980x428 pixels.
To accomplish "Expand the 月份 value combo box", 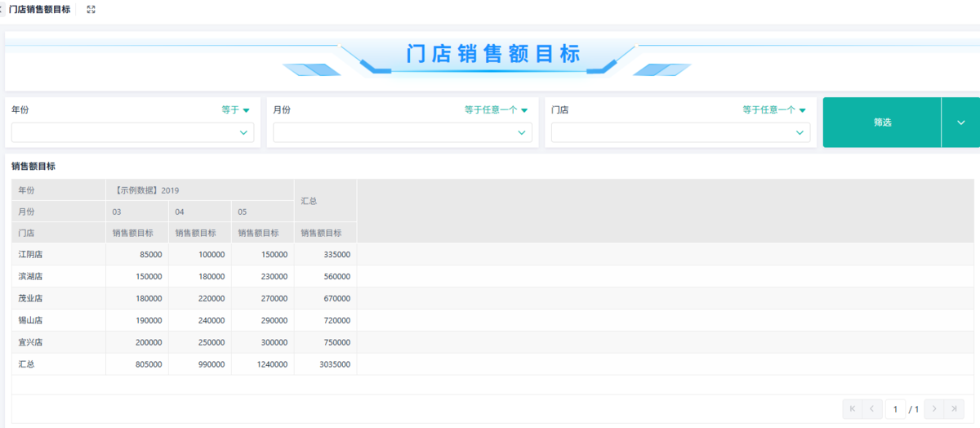I will 403,132.
